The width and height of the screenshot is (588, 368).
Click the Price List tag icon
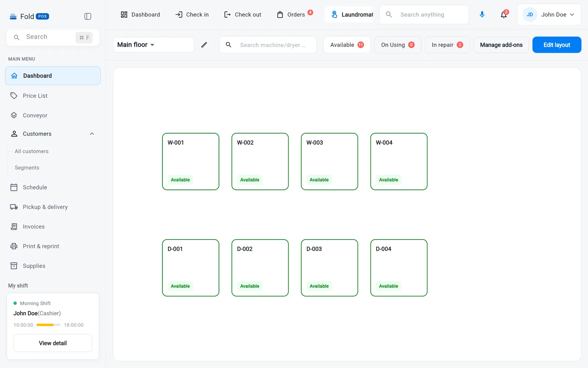pos(14,96)
